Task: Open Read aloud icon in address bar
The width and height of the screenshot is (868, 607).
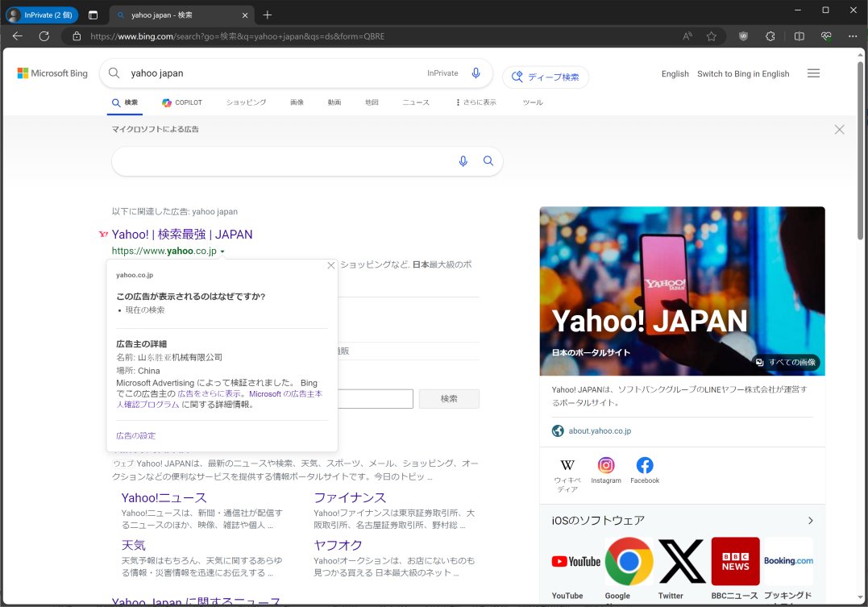Action: pyautogui.click(x=687, y=36)
